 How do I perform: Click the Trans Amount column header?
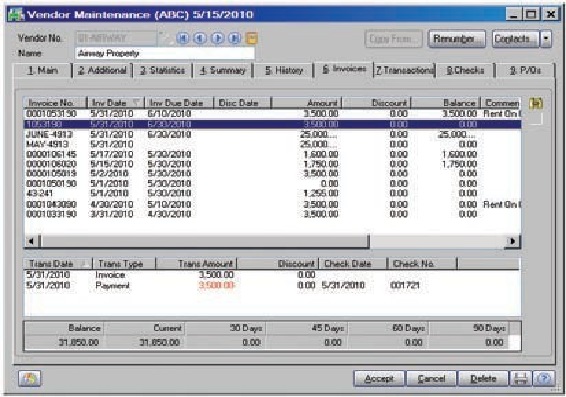tap(196, 264)
